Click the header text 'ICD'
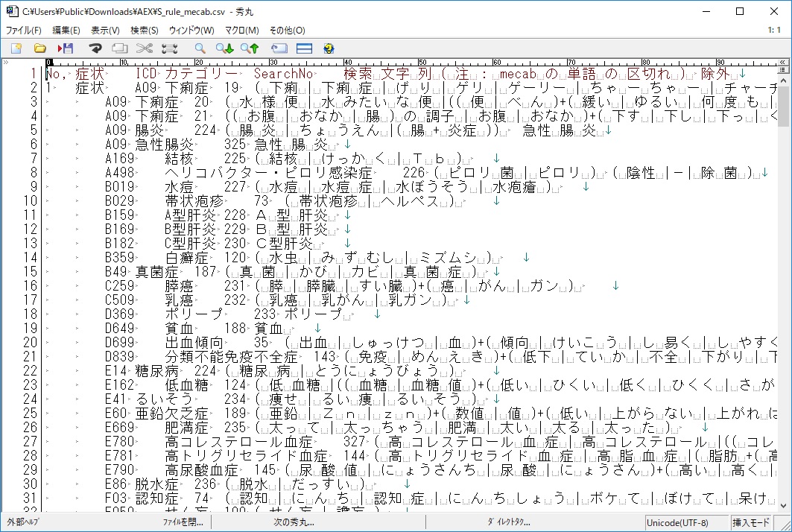792x532 pixels. [x=146, y=74]
